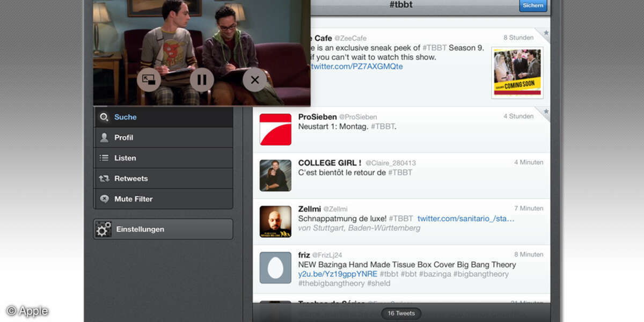
Task: Click 'C'est bientôt le retour de' text
Action: click(342, 173)
